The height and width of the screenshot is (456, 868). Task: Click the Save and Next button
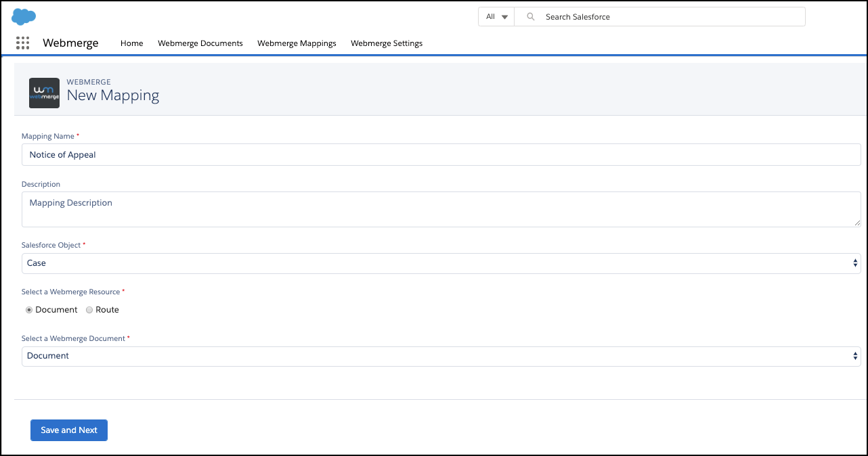click(68, 430)
